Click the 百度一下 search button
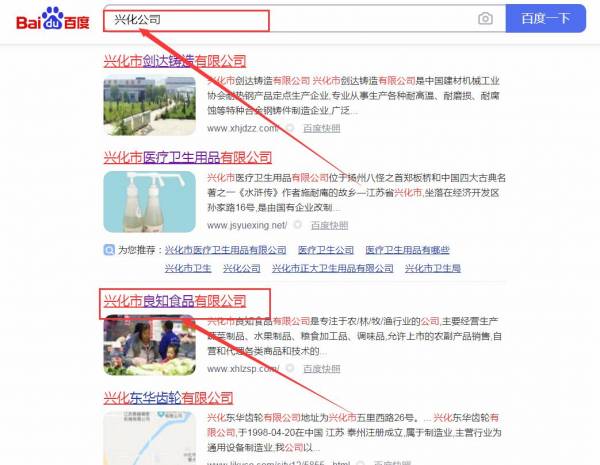The width and height of the screenshot is (600, 465). click(x=546, y=18)
